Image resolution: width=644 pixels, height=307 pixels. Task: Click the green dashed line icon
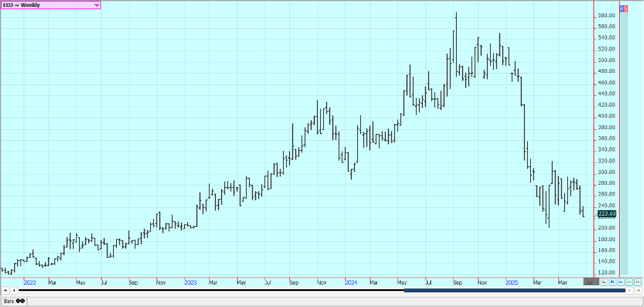629,282
